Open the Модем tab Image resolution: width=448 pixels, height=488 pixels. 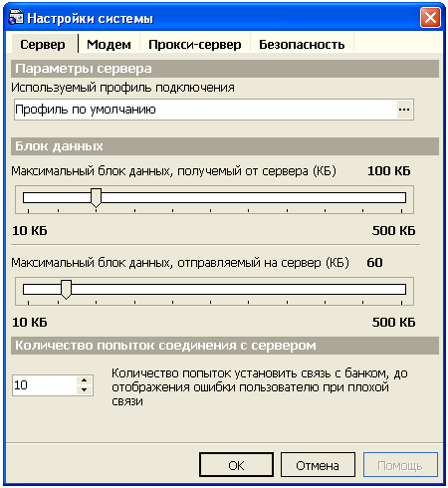[109, 44]
